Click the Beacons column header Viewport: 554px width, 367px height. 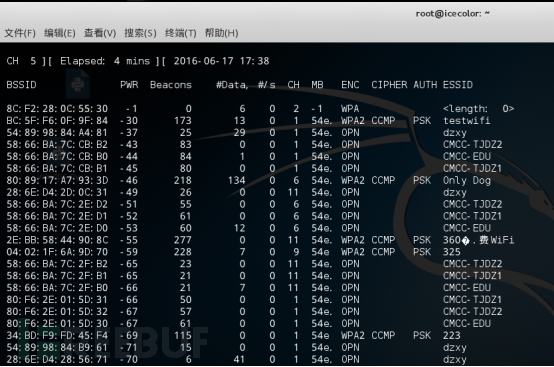point(171,85)
